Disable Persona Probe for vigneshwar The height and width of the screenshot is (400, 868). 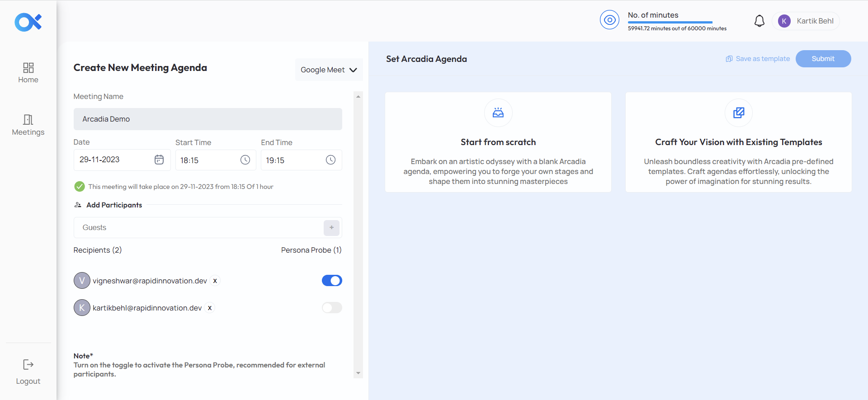332,281
